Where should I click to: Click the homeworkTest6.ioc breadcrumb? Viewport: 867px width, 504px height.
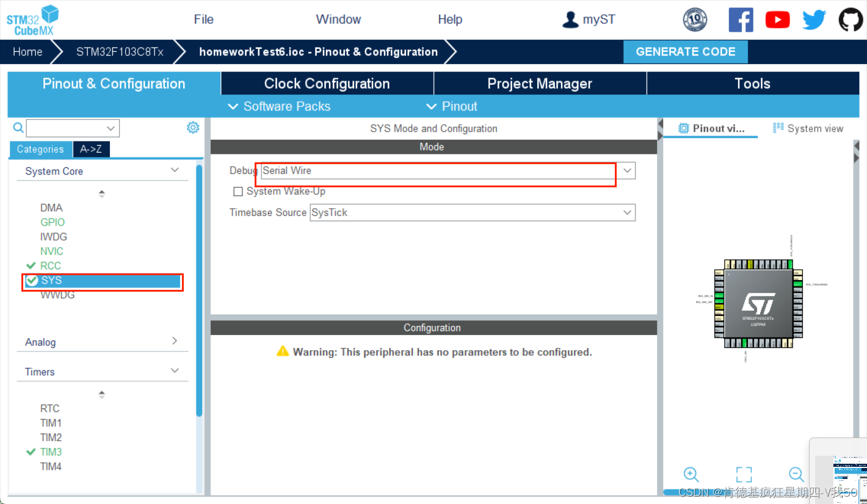point(318,52)
